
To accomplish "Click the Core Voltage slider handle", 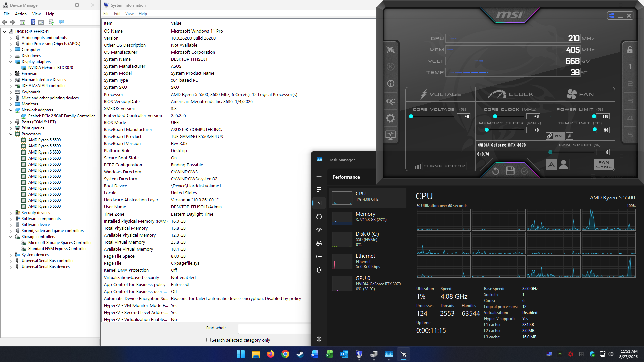I will [411, 116].
